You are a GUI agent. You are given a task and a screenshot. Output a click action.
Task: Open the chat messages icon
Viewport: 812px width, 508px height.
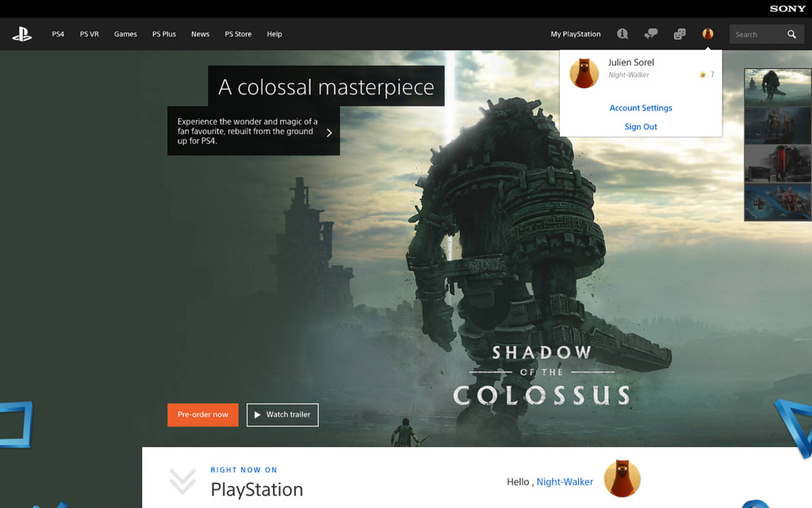[651, 33]
